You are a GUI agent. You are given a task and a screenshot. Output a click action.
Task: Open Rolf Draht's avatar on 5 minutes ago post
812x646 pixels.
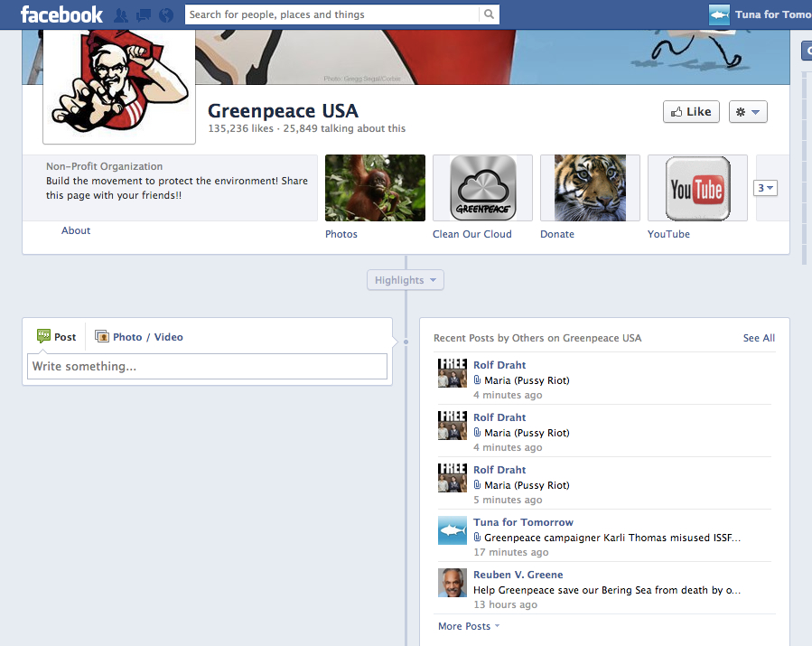click(453, 478)
